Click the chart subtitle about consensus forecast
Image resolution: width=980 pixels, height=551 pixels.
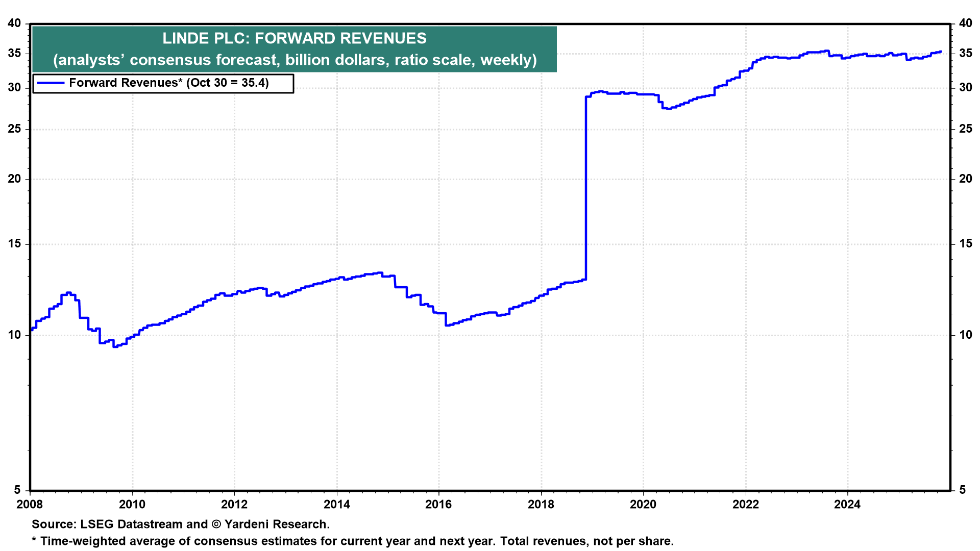pos(295,60)
